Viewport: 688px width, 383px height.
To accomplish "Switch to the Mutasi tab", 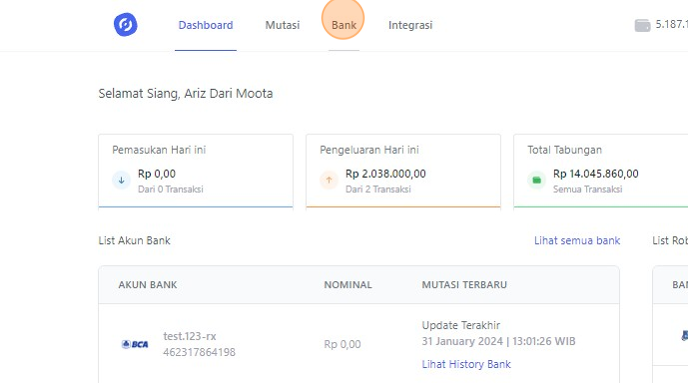I will click(282, 25).
